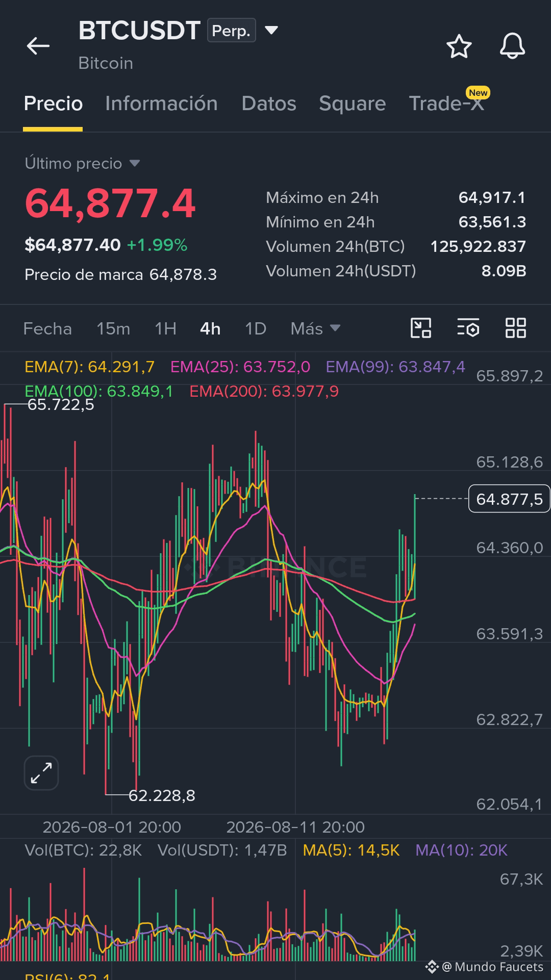Go back with the left arrow
551x980 pixels.
38,46
